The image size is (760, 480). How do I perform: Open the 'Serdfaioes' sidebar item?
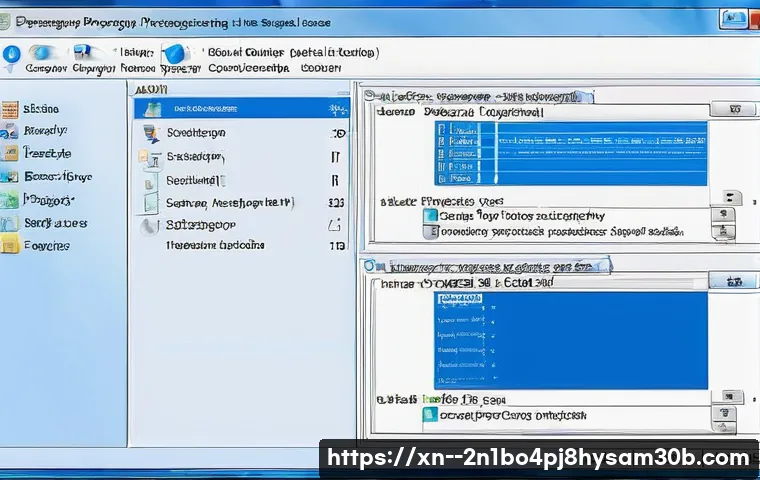(x=55, y=223)
